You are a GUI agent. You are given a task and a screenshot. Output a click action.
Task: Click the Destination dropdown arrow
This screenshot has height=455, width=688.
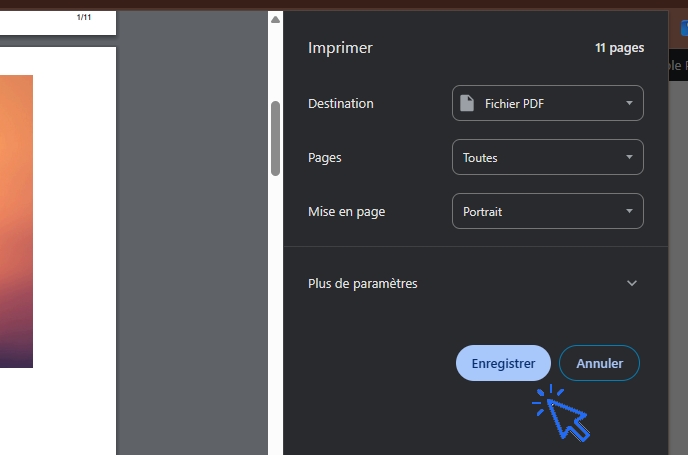tap(629, 103)
